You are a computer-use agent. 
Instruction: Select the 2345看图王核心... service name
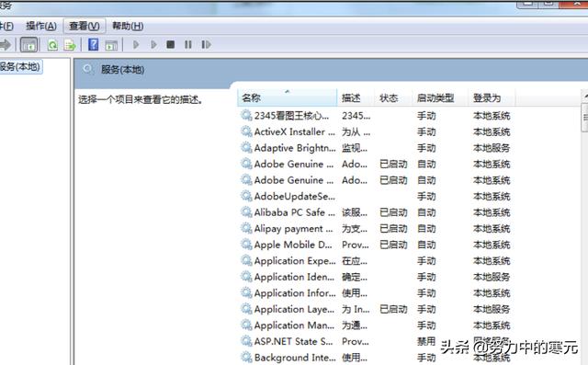291,116
